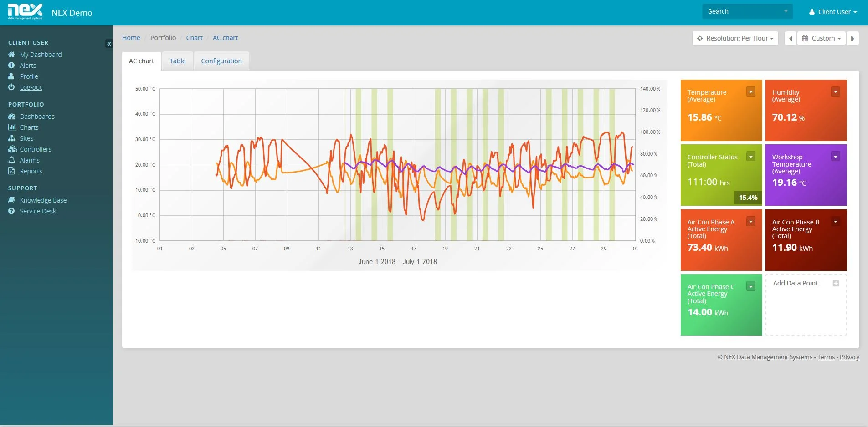The height and width of the screenshot is (427, 868).
Task: Collapse the sidebar with the double-chevron icon
Action: (x=109, y=44)
